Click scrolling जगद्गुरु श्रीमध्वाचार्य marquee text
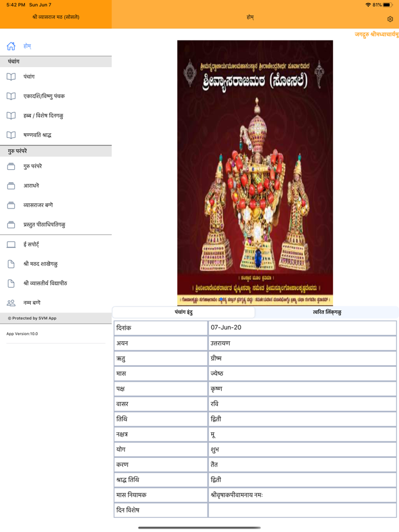 [377, 34]
